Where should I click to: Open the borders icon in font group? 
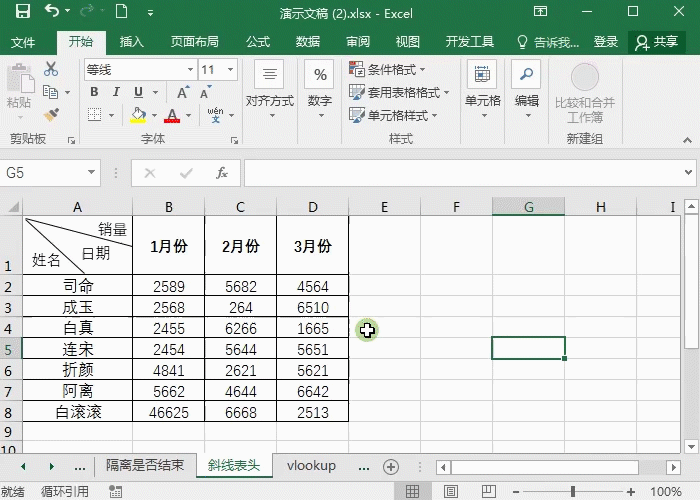coord(94,116)
